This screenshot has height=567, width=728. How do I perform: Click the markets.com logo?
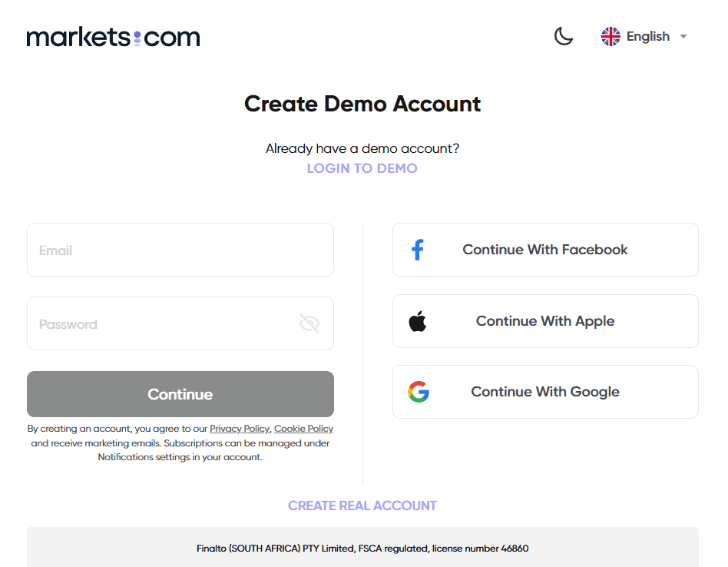(x=112, y=36)
